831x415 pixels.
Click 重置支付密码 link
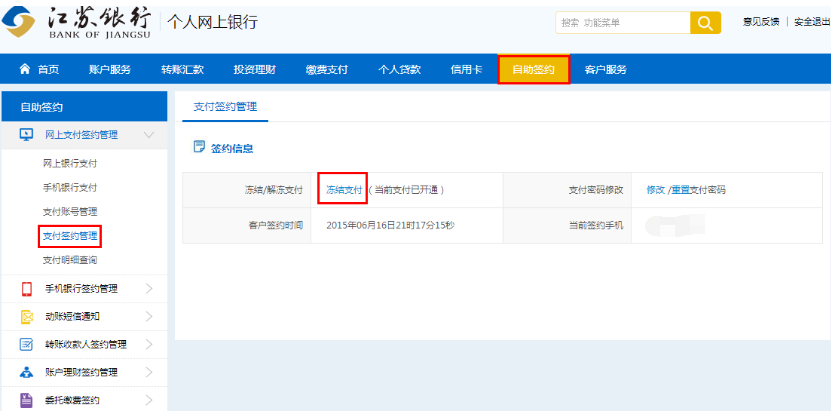(x=698, y=189)
